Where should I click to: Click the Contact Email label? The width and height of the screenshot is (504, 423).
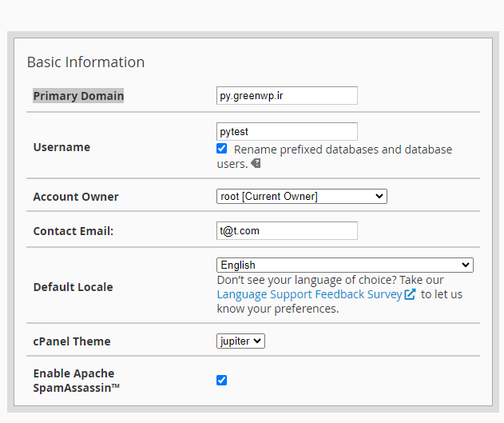click(x=73, y=231)
